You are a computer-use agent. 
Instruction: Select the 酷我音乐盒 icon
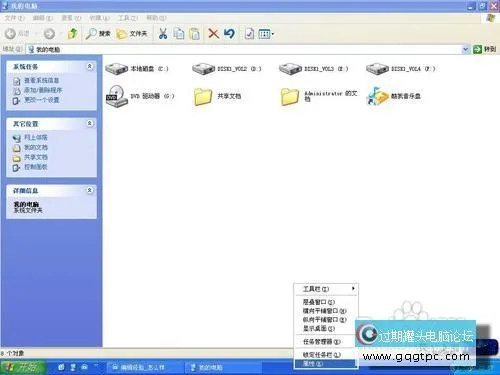click(394, 96)
